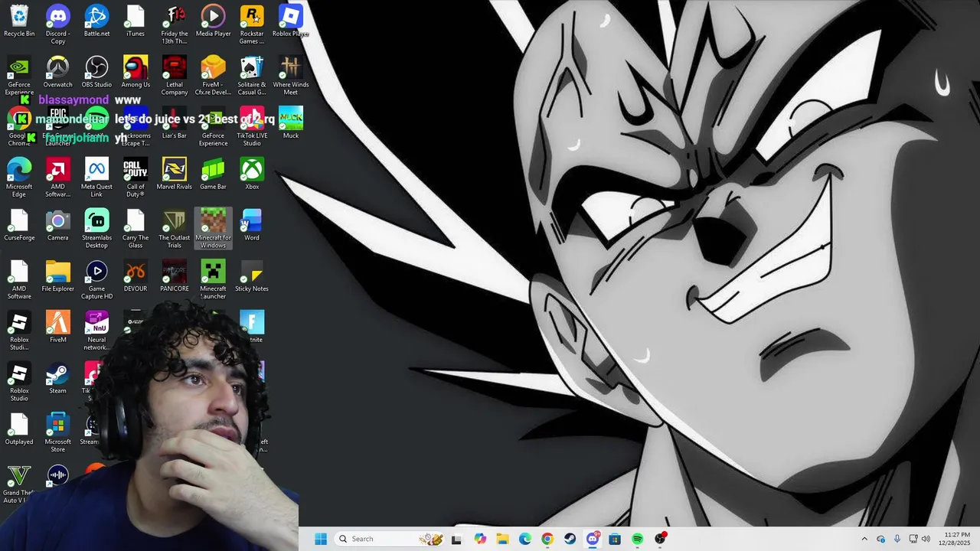Viewport: 980px width, 551px height.
Task: Open The Outlast Trials icon
Action: coord(175,229)
